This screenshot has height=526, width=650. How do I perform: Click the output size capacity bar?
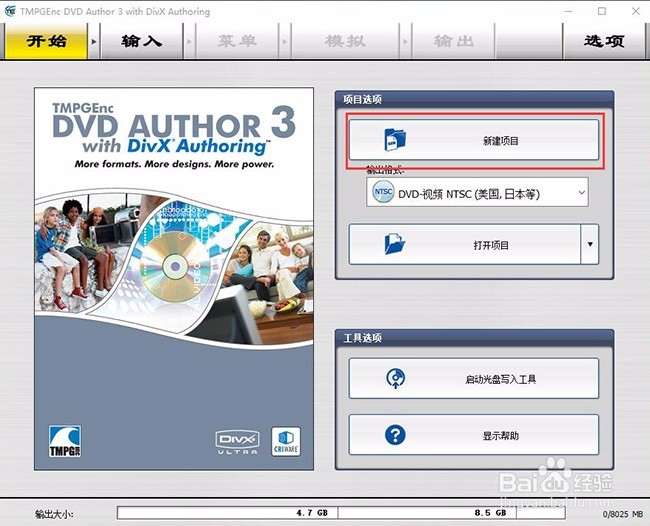pos(341,513)
